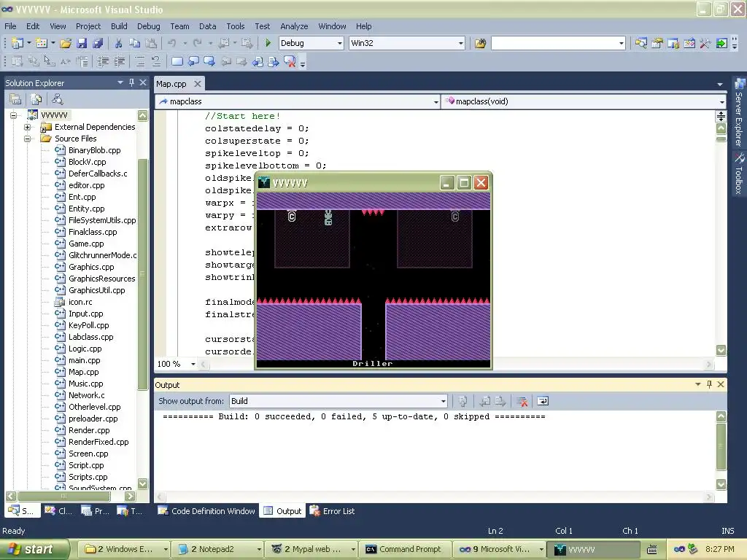Select Game.cpp in Solution Explorer
This screenshot has height=560, width=747.
(86, 244)
